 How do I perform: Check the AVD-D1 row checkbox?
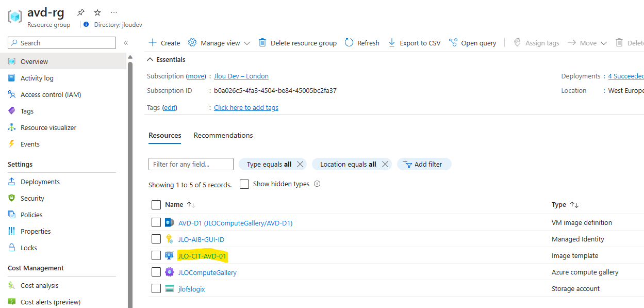coord(156,222)
